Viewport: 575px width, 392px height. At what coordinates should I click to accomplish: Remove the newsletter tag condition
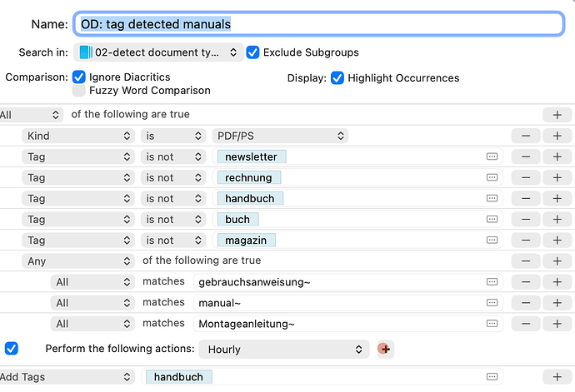point(526,156)
